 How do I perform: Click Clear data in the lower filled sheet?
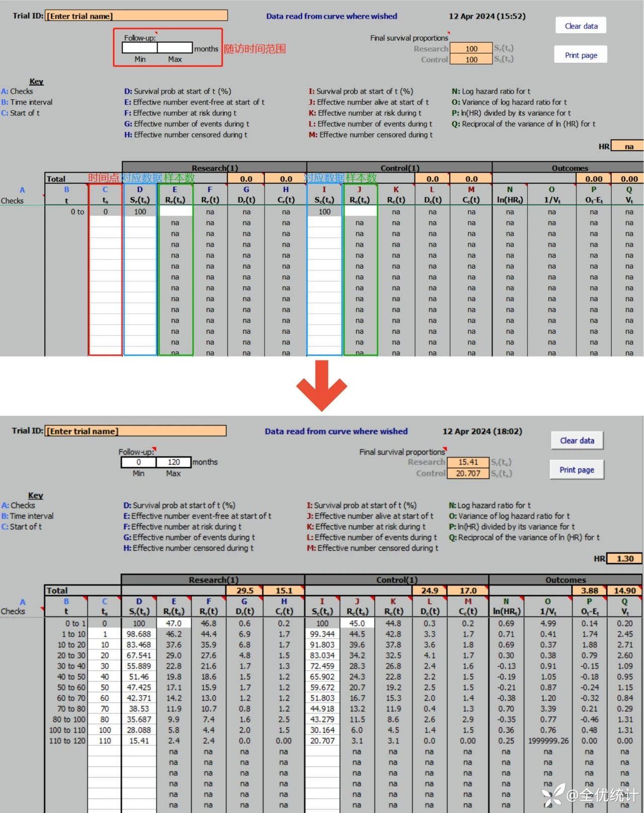pos(577,440)
